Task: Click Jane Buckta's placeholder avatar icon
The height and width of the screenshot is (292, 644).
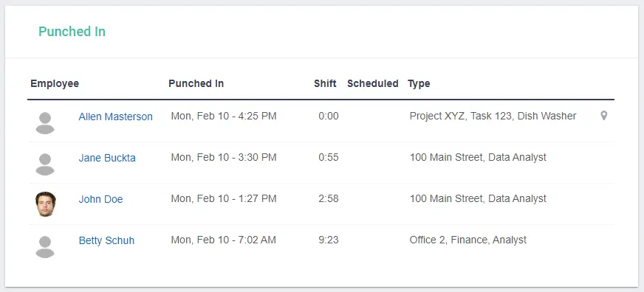Action: (x=45, y=164)
